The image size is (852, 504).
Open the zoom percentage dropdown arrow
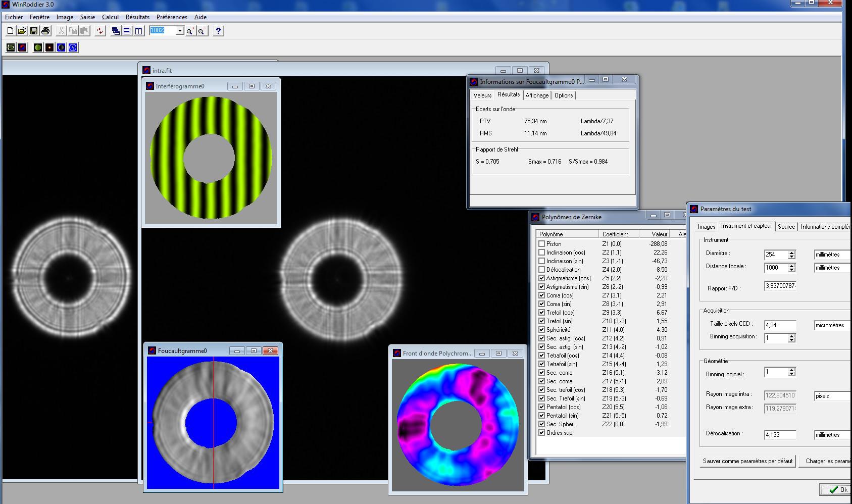(x=180, y=31)
